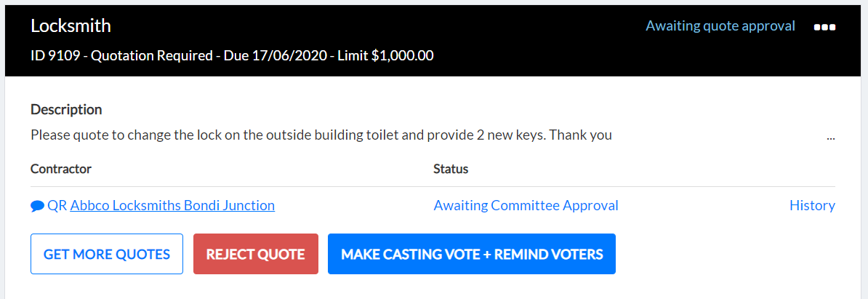Click the GET MORE QUOTES button
Image resolution: width=868 pixels, height=299 pixels.
point(107,254)
